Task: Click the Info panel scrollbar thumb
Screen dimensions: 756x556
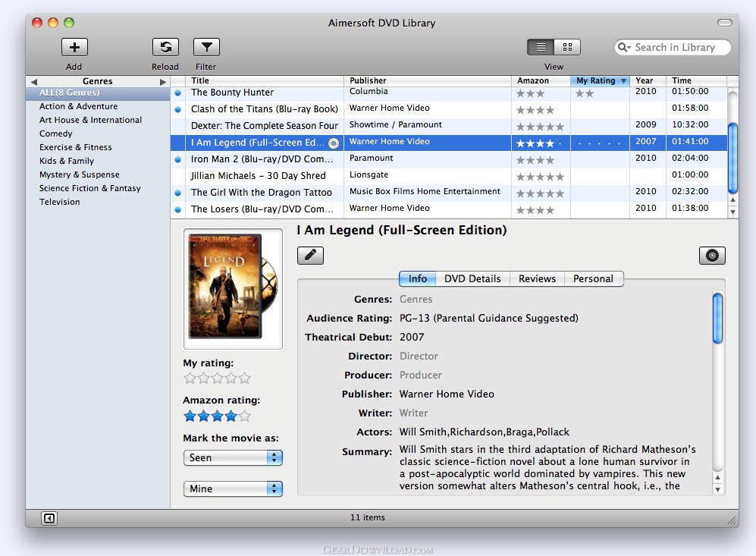Action: (x=717, y=319)
